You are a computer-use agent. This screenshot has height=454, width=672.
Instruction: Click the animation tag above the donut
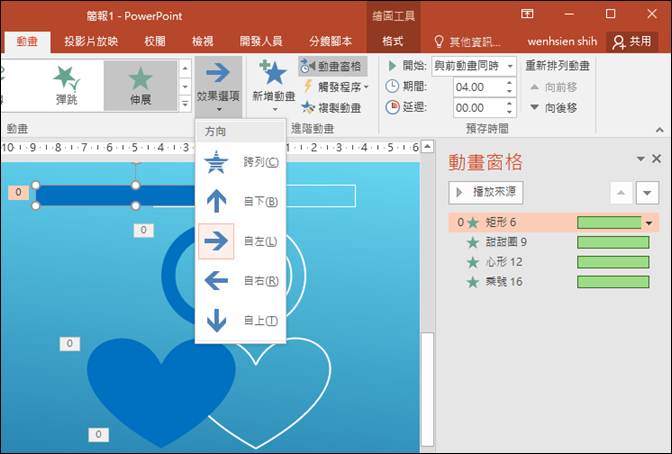(144, 230)
